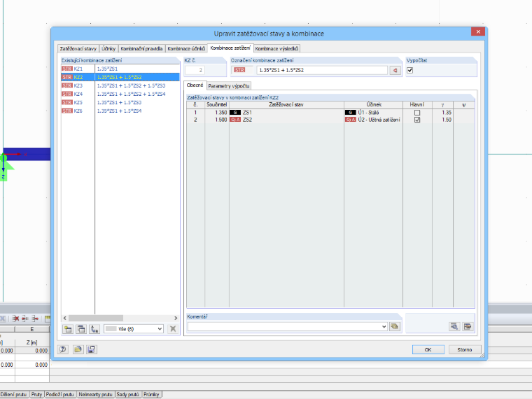This screenshot has height=399, width=532.
Task: Delete the selected load combination
Action: click(173, 329)
